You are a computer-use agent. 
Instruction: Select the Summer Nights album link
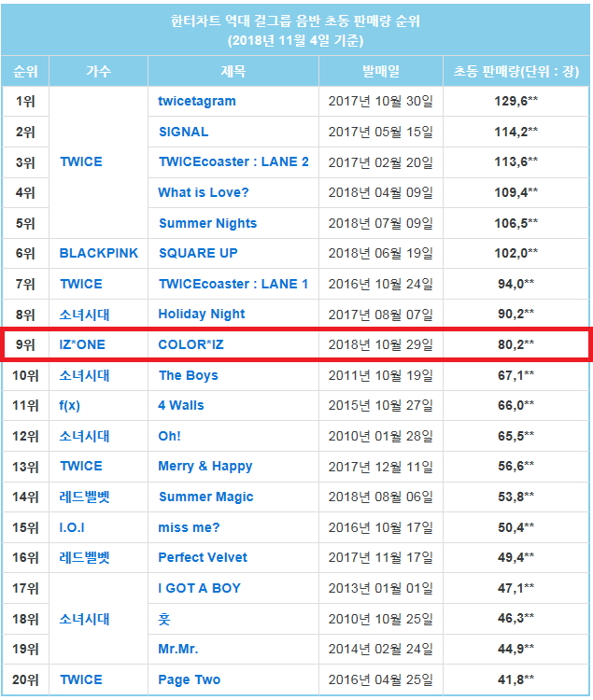coord(207,223)
